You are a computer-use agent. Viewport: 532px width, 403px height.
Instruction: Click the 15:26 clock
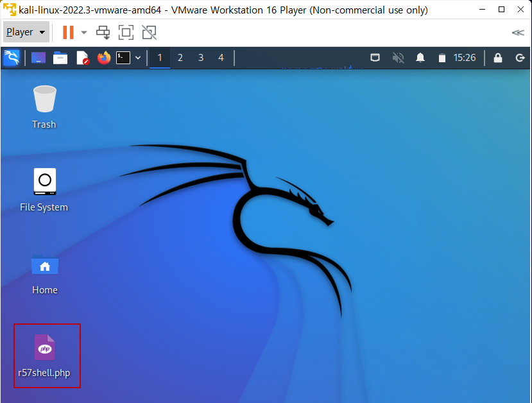[x=465, y=58]
